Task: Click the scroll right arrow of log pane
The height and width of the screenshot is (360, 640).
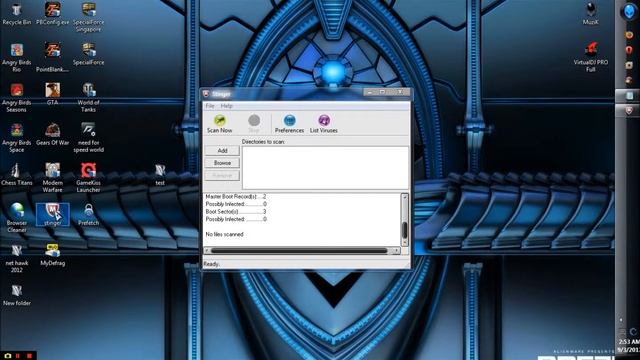Action: (396, 251)
